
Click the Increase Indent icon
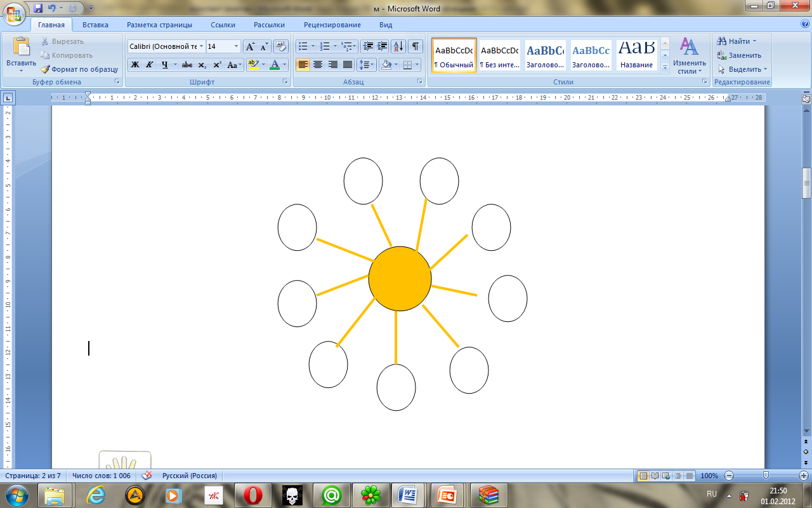(x=383, y=46)
